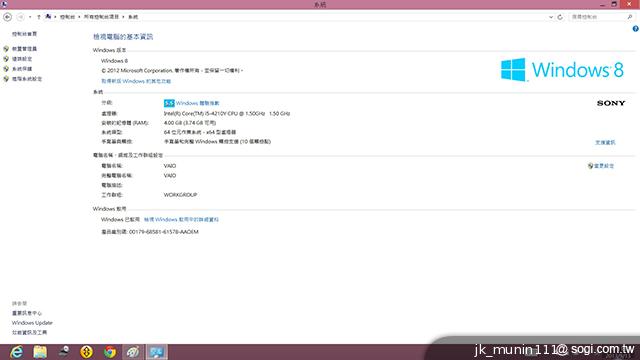Open Remote settings (遠端設定) link
Viewport: 640px width, 360px height.
[22, 59]
